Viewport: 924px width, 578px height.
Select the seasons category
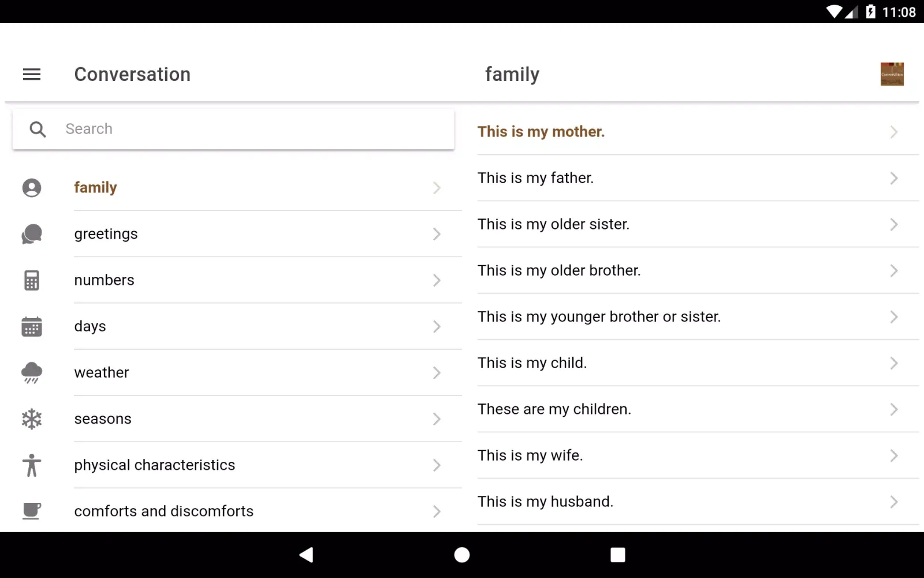pos(103,419)
